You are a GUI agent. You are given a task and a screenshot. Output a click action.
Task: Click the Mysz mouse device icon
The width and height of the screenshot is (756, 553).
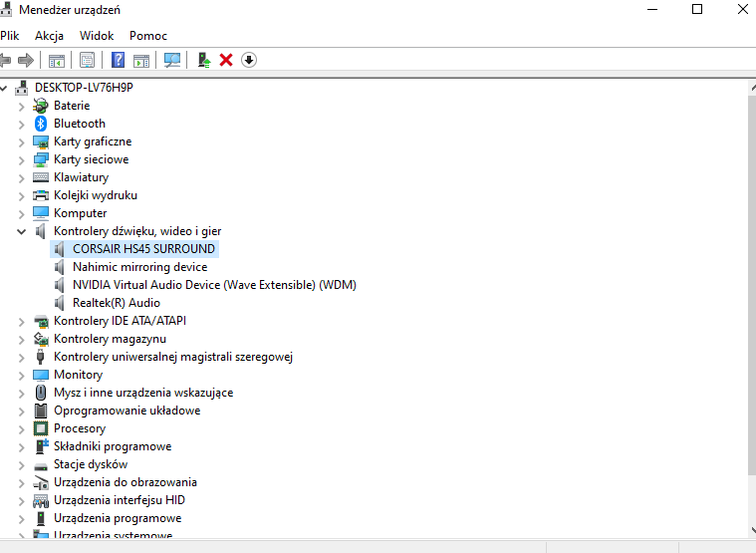pos(41,393)
